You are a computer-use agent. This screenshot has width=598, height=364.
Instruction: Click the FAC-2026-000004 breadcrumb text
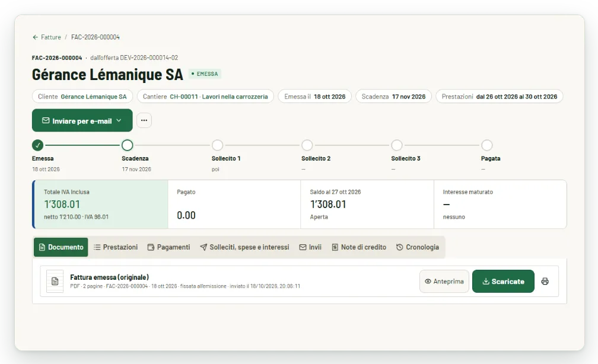coord(96,37)
